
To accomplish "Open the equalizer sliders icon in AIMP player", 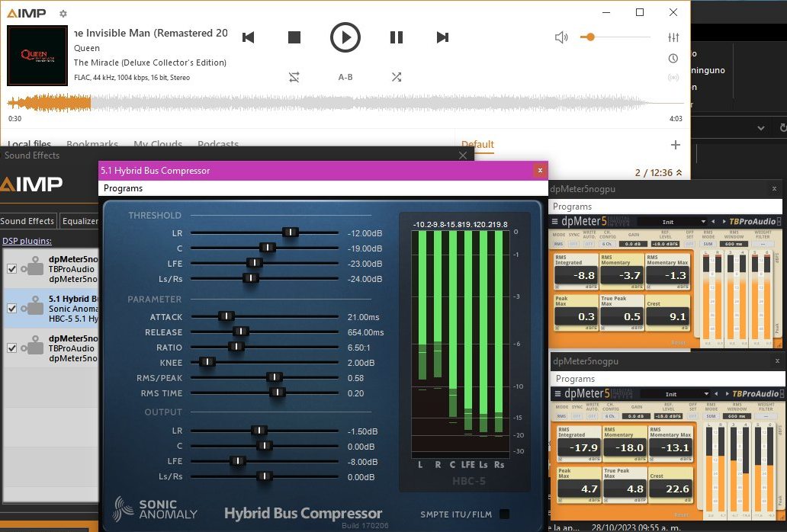I will pyautogui.click(x=673, y=37).
